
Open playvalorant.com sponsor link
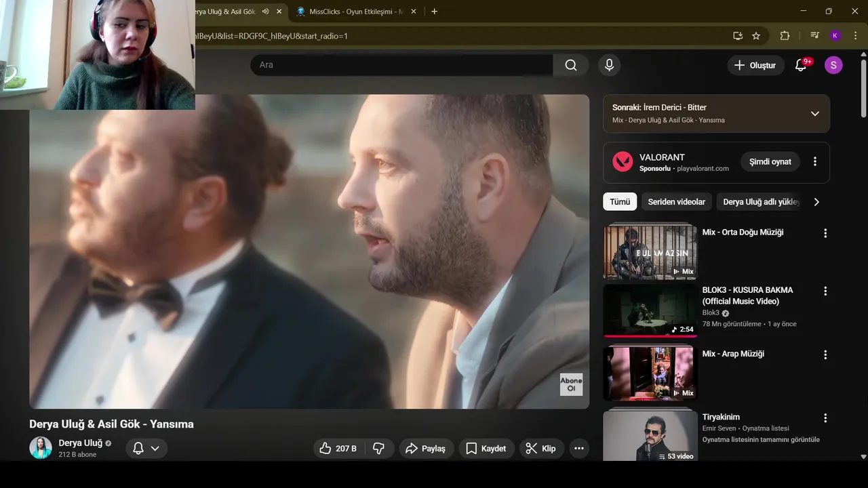(x=703, y=169)
